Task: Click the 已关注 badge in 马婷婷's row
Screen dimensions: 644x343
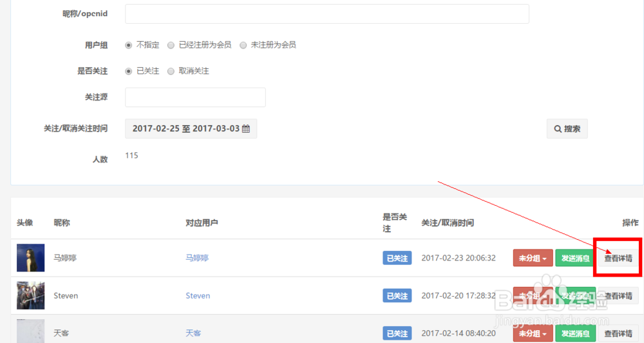Action: tap(397, 258)
